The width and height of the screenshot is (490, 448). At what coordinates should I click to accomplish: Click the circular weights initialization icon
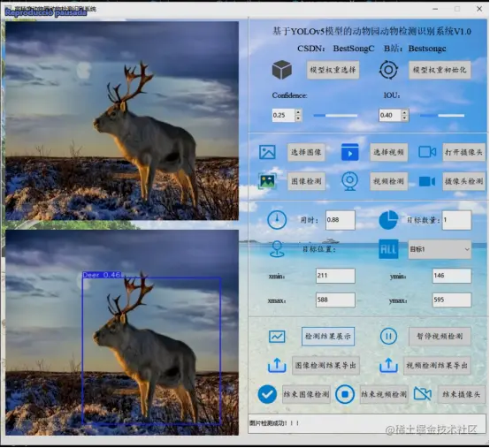pyautogui.click(x=388, y=70)
